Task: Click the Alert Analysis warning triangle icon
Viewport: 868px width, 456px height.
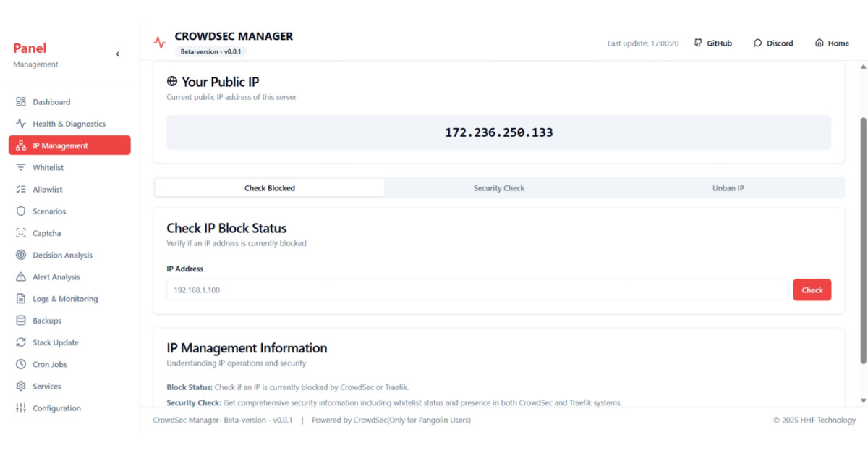Action: [x=21, y=277]
